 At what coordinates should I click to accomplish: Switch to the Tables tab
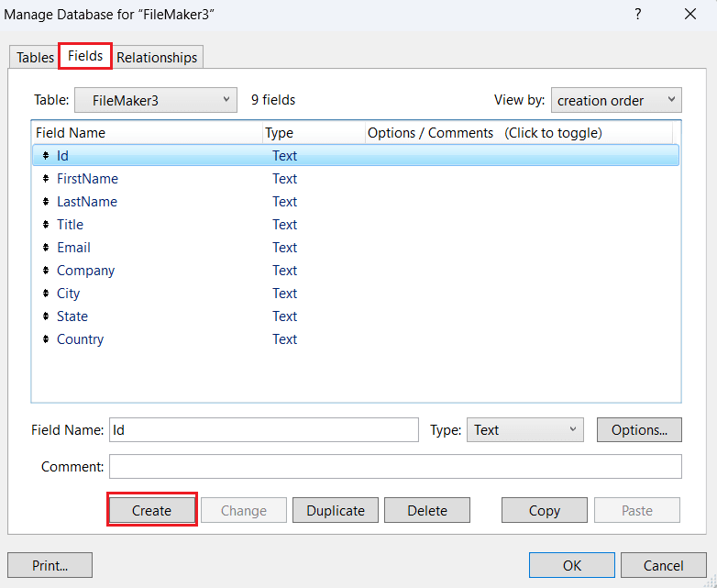click(35, 57)
